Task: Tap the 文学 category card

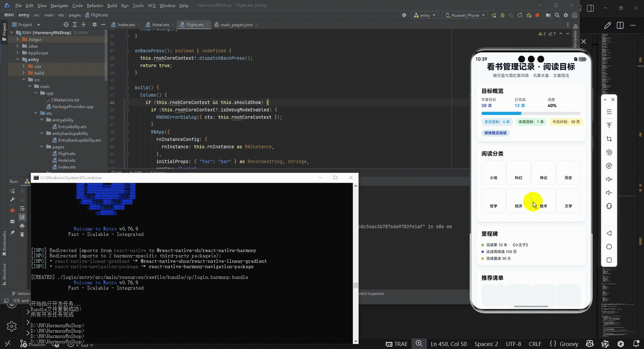Action: coord(568,201)
